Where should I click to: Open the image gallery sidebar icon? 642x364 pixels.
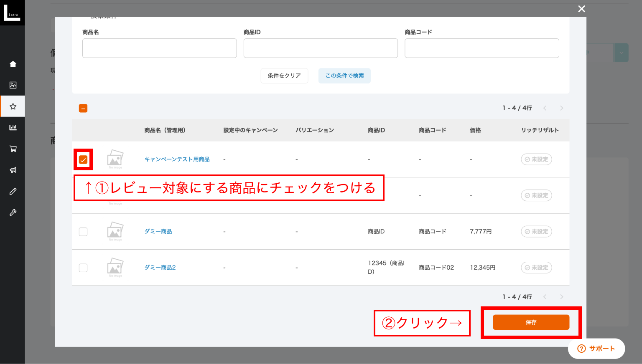[13, 85]
